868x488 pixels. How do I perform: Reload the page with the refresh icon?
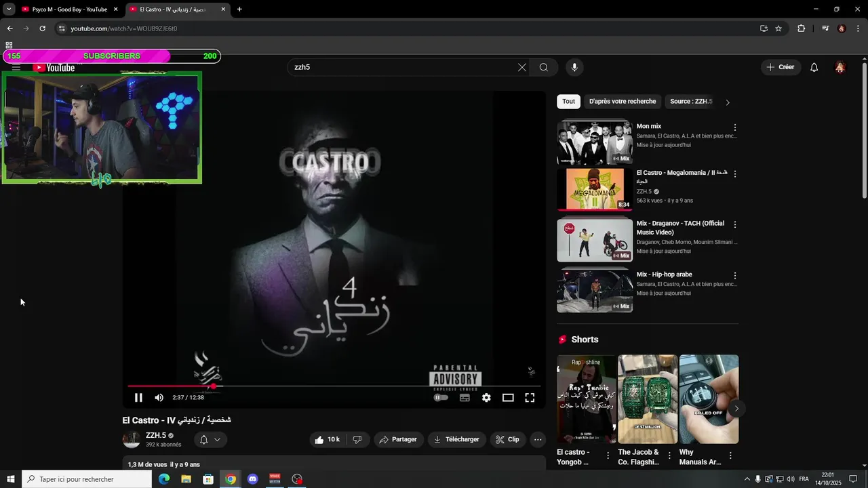click(42, 28)
